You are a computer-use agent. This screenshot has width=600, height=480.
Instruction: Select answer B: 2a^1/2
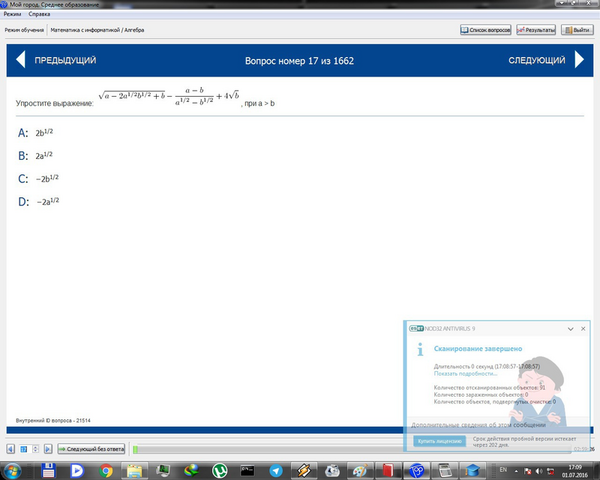(x=35, y=156)
